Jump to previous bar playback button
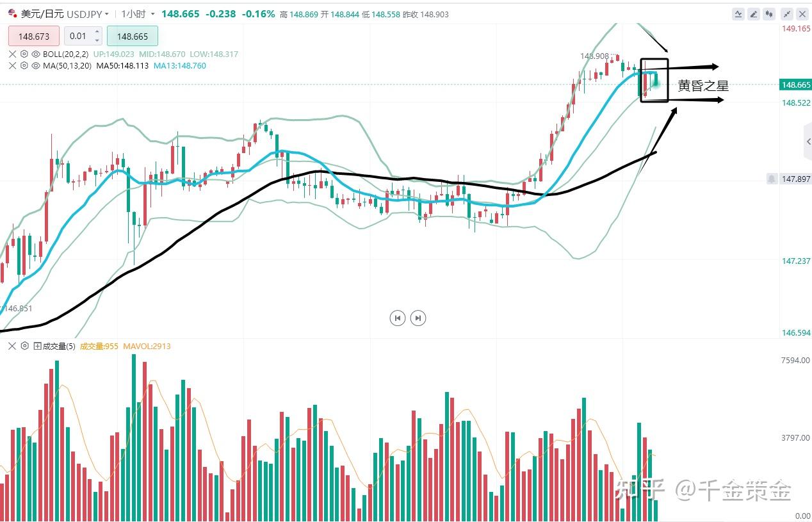Screen dimensions: 812x522 pyautogui.click(x=398, y=318)
